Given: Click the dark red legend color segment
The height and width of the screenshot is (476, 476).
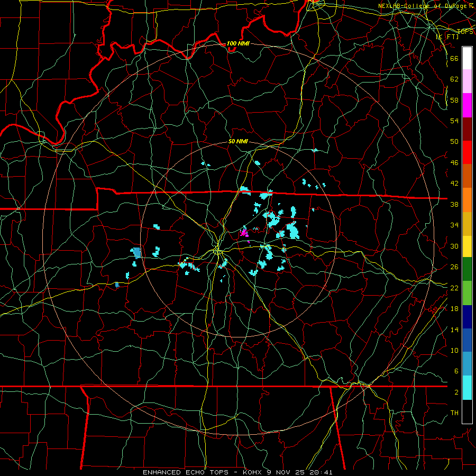Looking at the screenshot, I should point(467,129).
